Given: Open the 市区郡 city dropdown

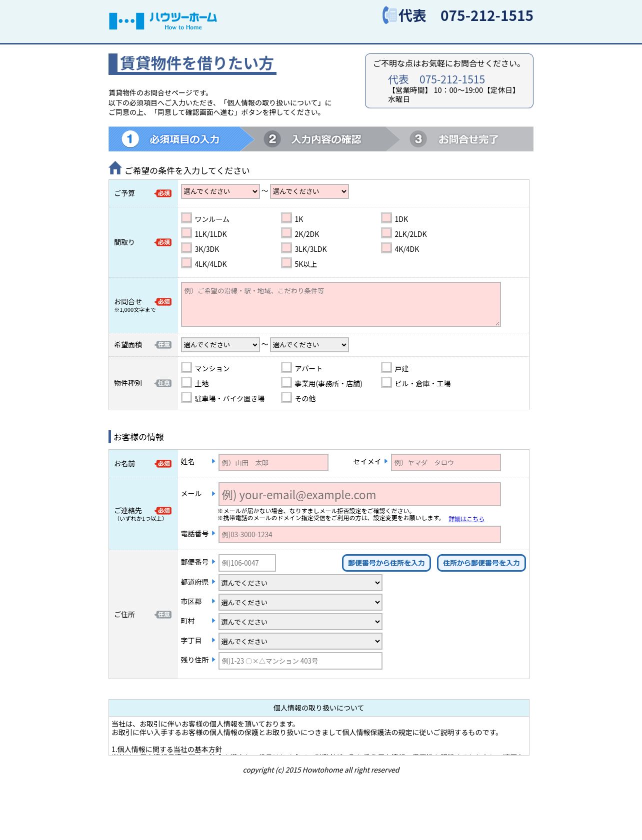Looking at the screenshot, I should (300, 602).
